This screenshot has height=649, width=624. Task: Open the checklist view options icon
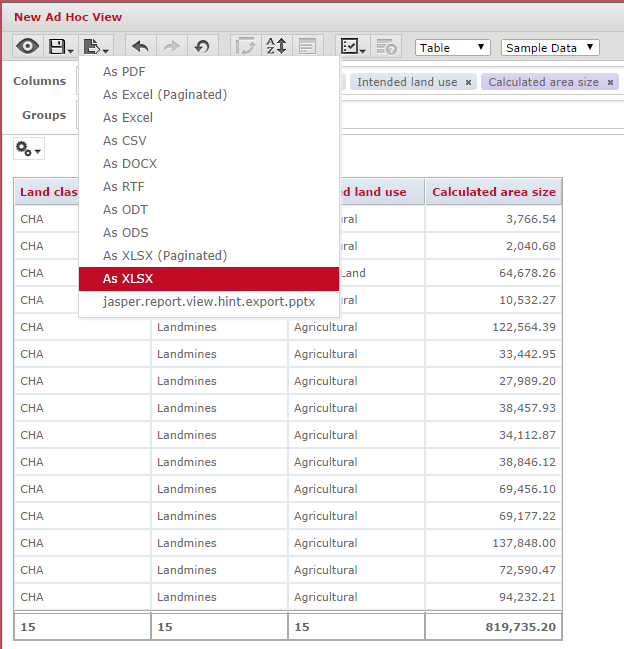[353, 47]
